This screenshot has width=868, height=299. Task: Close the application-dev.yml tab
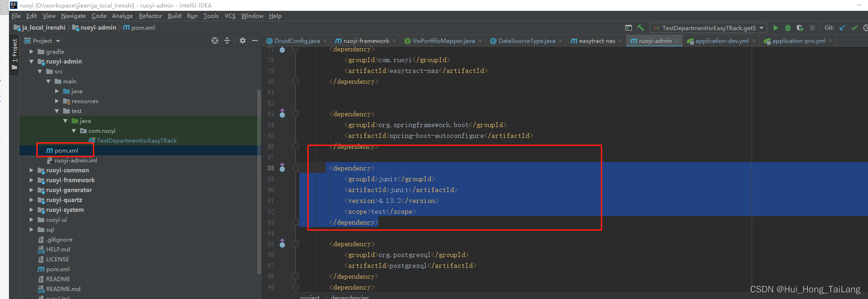(x=753, y=41)
